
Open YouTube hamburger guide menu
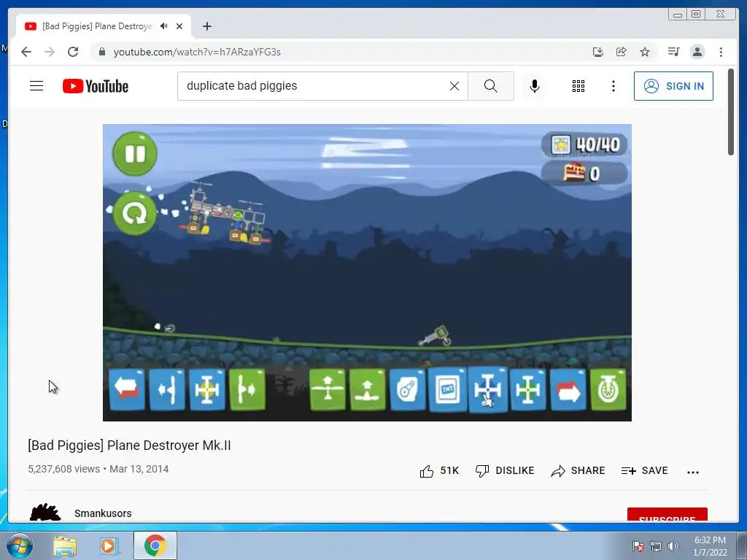(x=36, y=86)
